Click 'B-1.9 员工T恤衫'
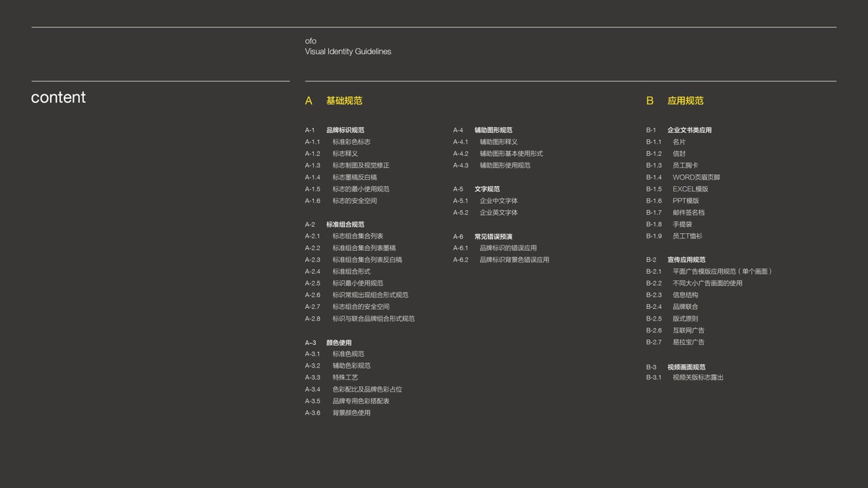The image size is (868, 488). click(675, 237)
